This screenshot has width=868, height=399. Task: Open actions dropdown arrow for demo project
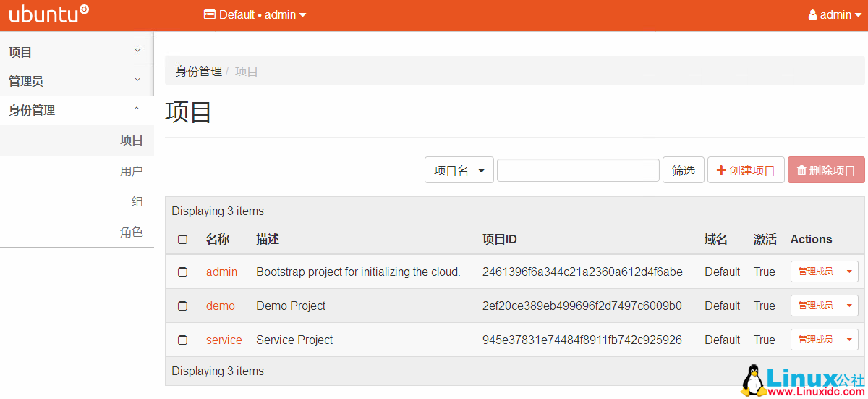[849, 306]
